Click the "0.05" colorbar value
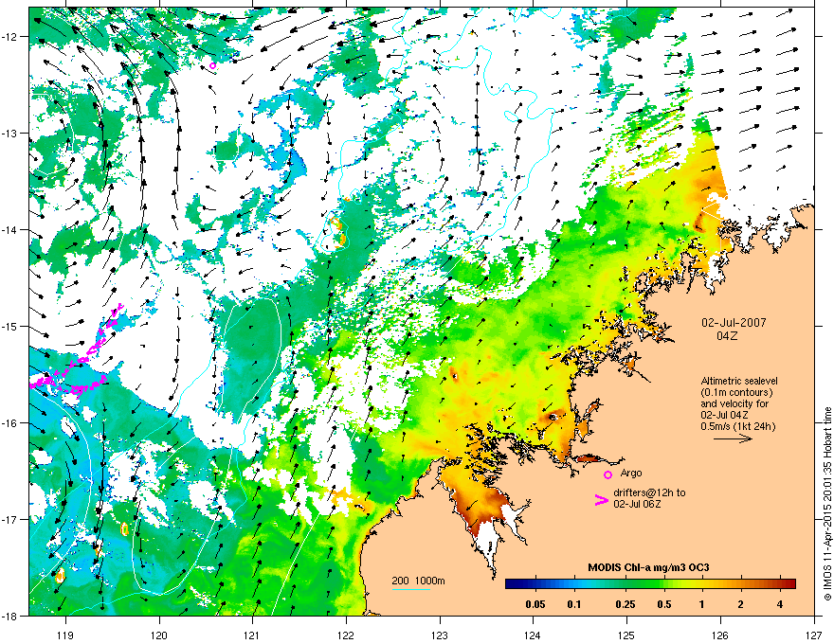 [535, 604]
